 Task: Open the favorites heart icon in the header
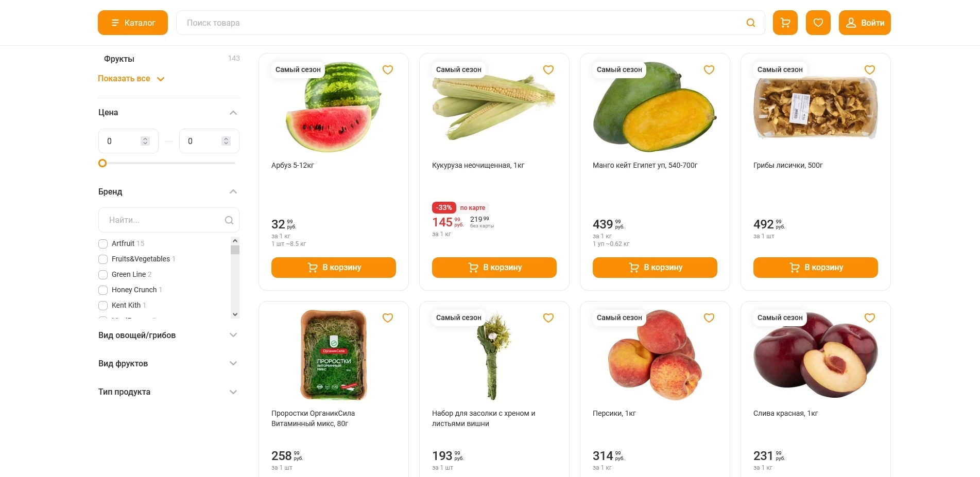(x=818, y=22)
